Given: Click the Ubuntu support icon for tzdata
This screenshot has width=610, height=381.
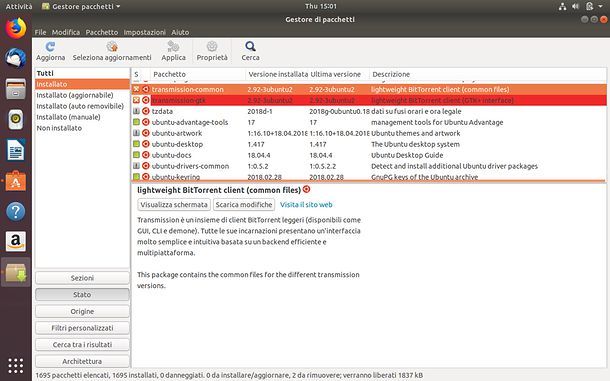Looking at the screenshot, I should point(145,111).
